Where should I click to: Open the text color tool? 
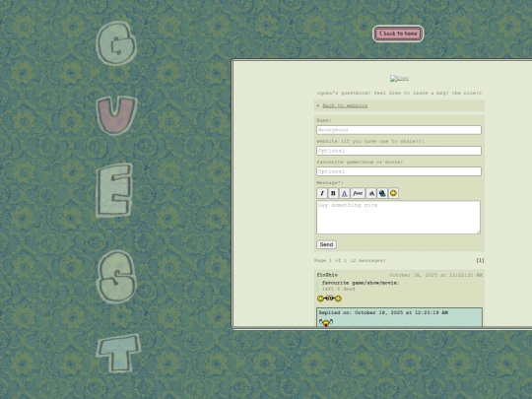(345, 193)
